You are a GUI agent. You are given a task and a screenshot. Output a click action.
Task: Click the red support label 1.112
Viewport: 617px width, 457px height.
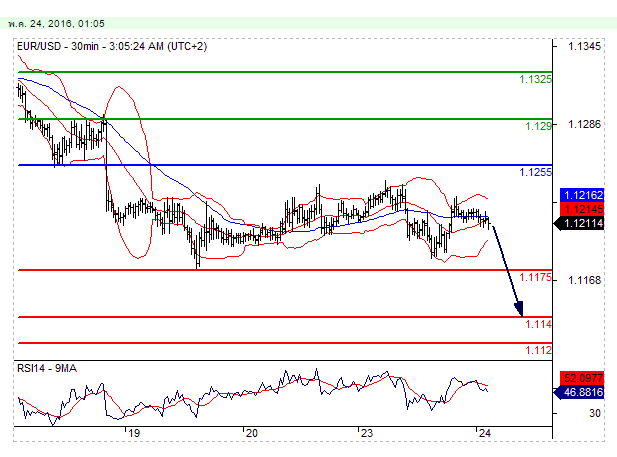click(x=538, y=350)
